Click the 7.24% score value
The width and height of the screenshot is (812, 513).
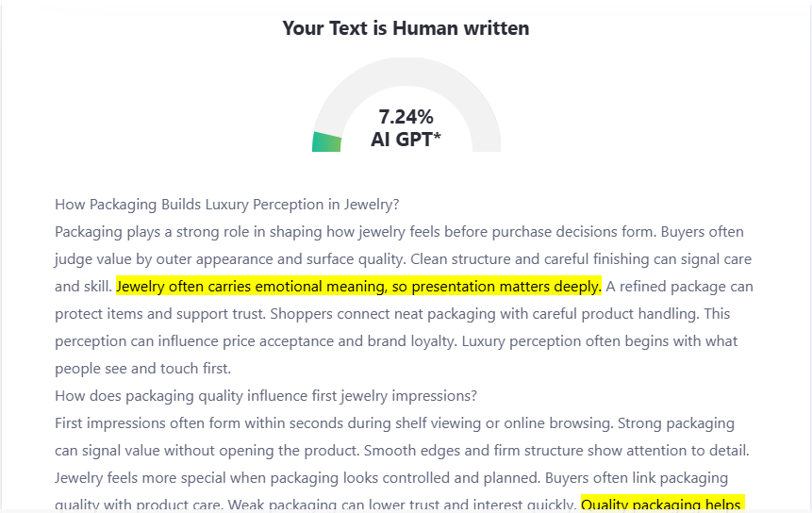(406, 117)
